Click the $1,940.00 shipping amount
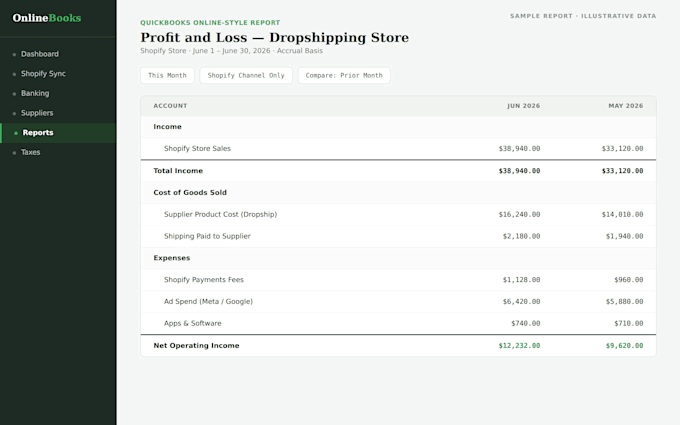This screenshot has height=425, width=680. (624, 236)
